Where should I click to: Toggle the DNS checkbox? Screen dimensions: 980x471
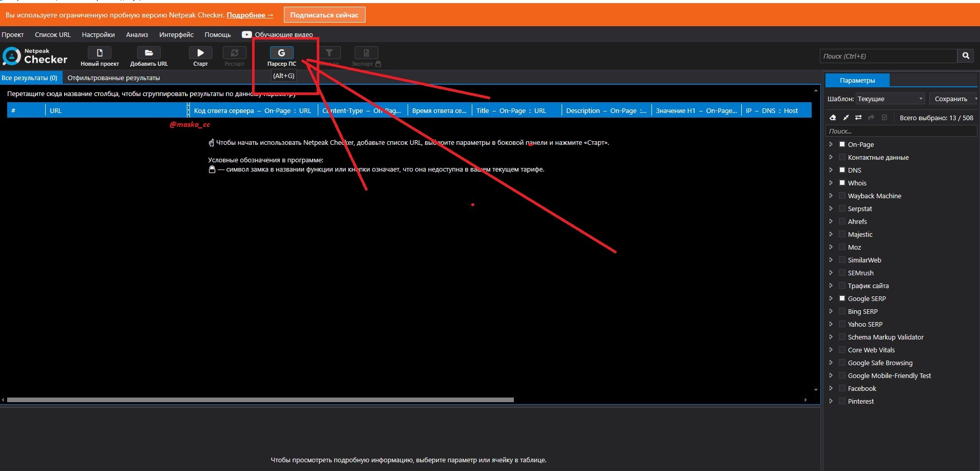842,170
